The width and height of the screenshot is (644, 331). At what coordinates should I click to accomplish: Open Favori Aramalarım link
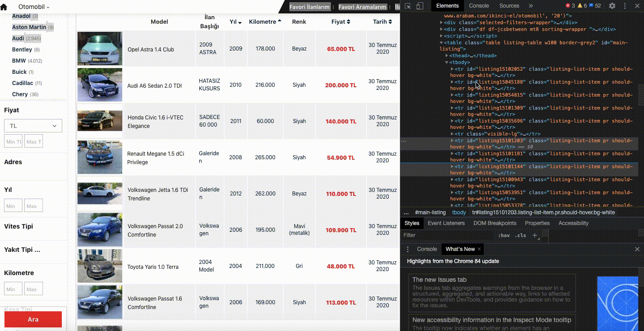tap(362, 7)
